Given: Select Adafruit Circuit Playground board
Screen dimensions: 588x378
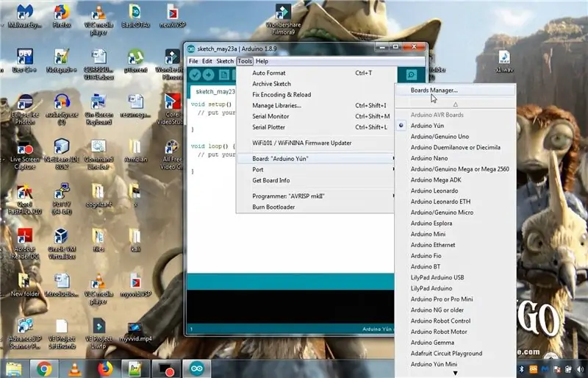Looking at the screenshot, I should tap(455, 354).
